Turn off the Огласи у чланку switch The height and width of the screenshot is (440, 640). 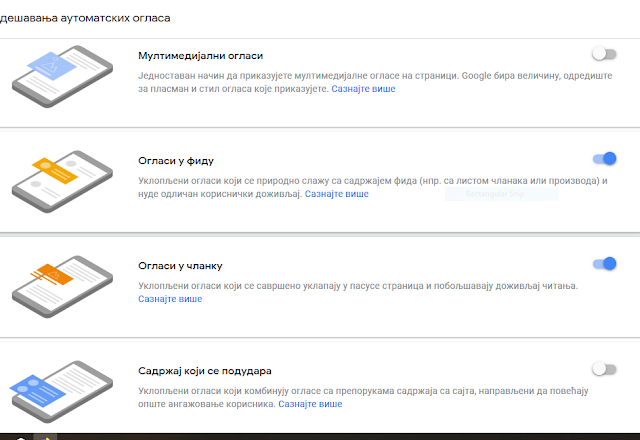tap(604, 264)
